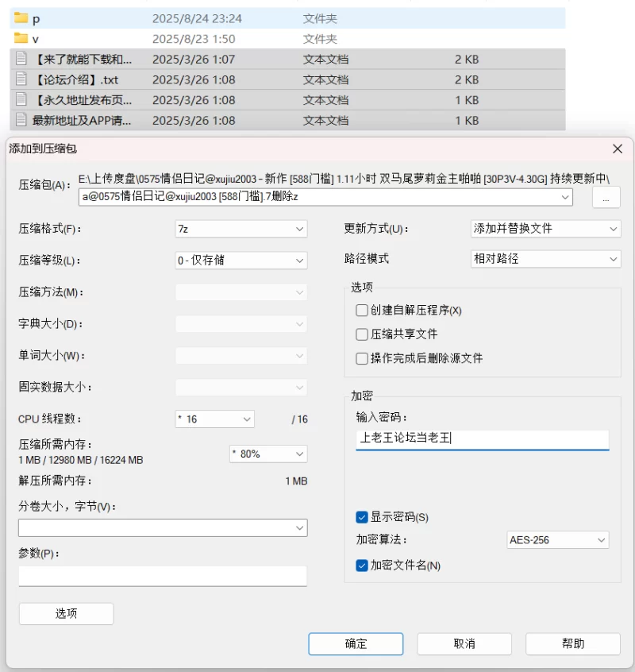Click the 输入密码 password field
The height and width of the screenshot is (672, 635).
(x=482, y=439)
